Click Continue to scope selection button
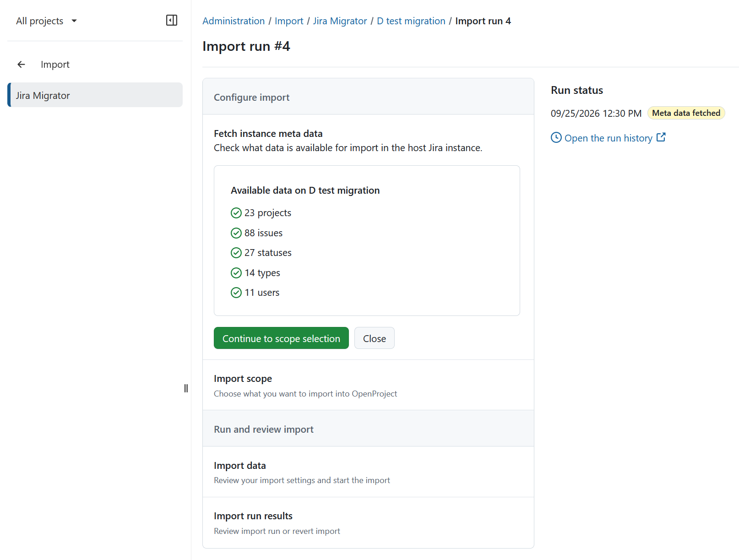This screenshot has height=560, width=739. [x=281, y=338]
